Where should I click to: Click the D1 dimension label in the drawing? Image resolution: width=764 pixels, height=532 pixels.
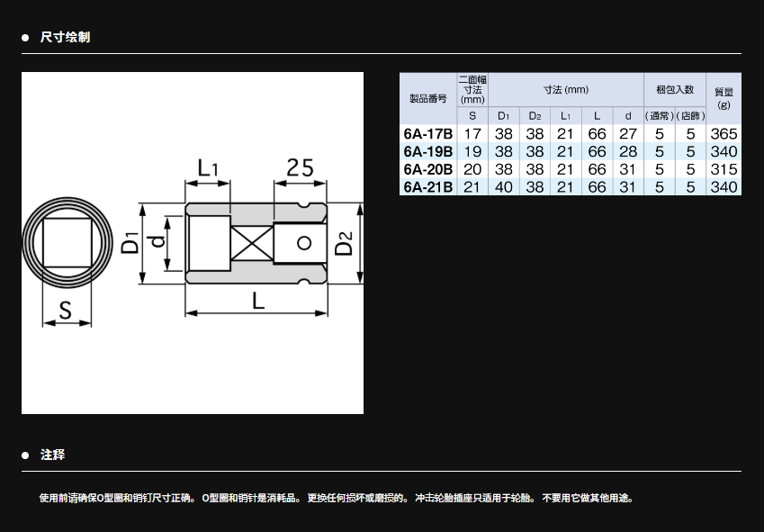tap(131, 243)
